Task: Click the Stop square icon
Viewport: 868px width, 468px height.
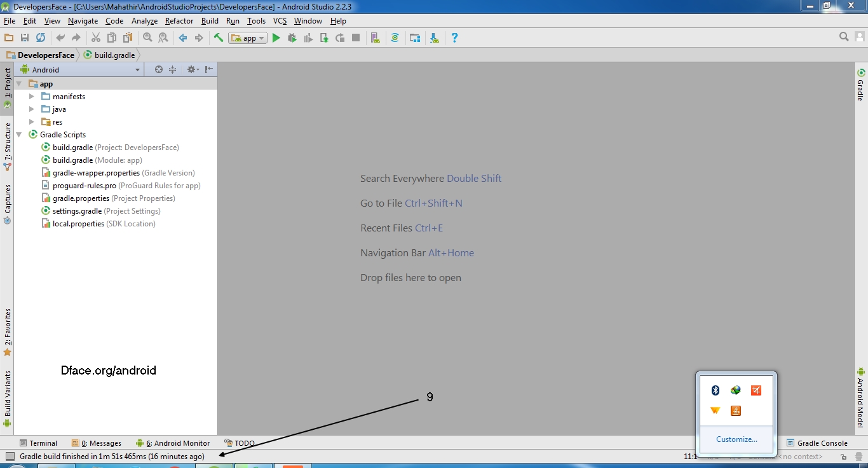Action: [x=356, y=38]
